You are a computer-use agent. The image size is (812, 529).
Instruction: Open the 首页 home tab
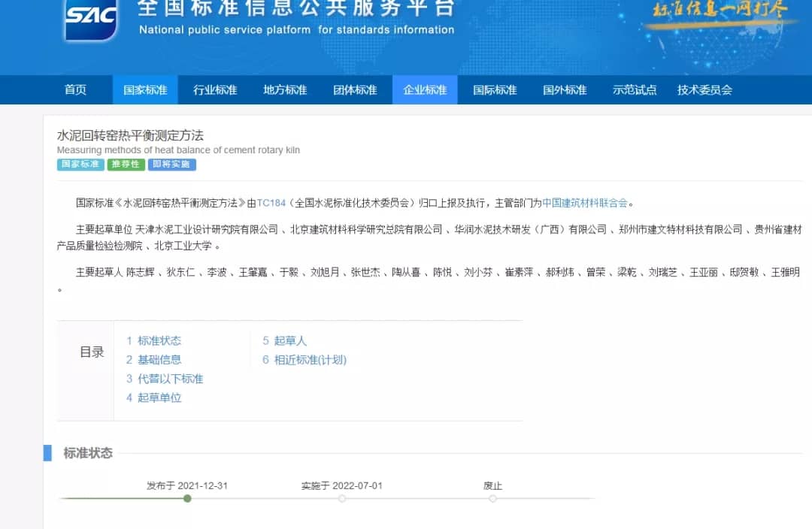coord(75,90)
